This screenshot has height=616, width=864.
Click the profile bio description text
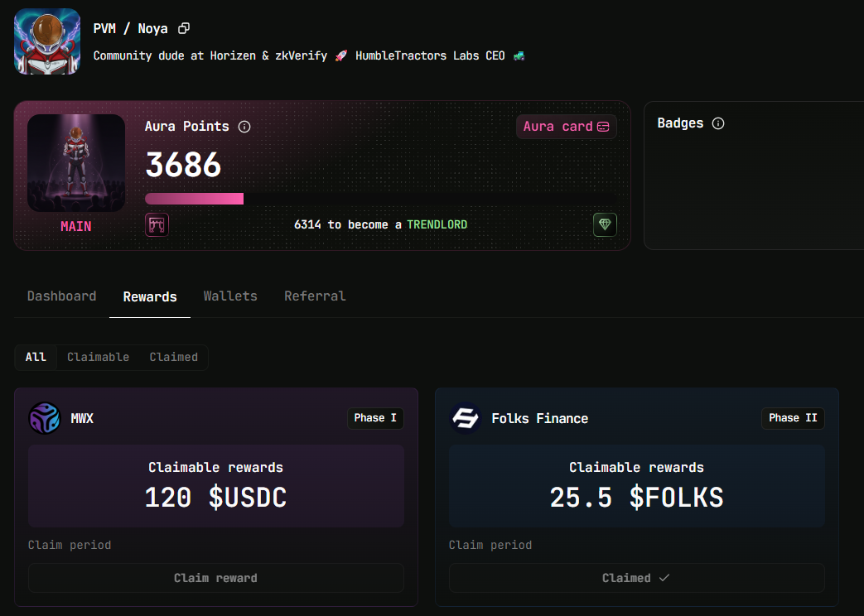[309, 55]
